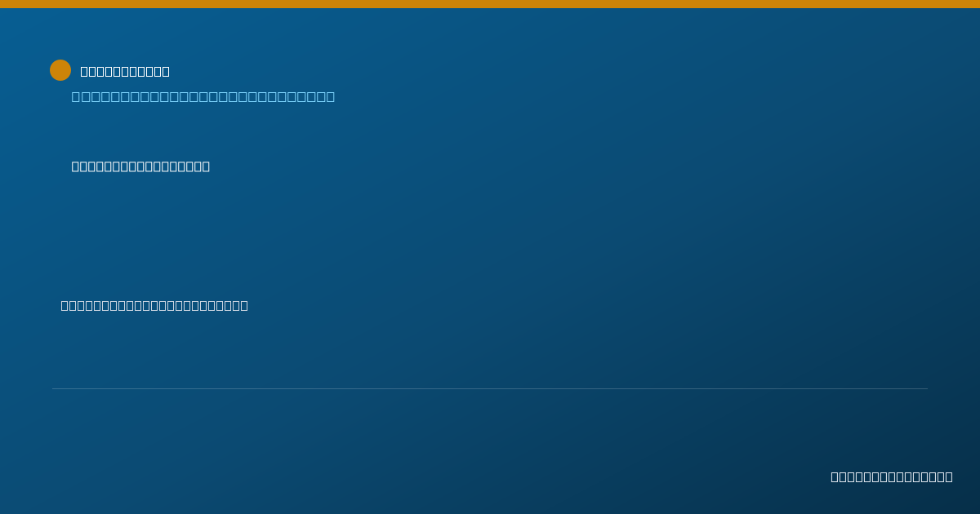This screenshot has width=980, height=514.
Task: Click the last character of the bottom-right caption
Action: [x=948, y=476]
